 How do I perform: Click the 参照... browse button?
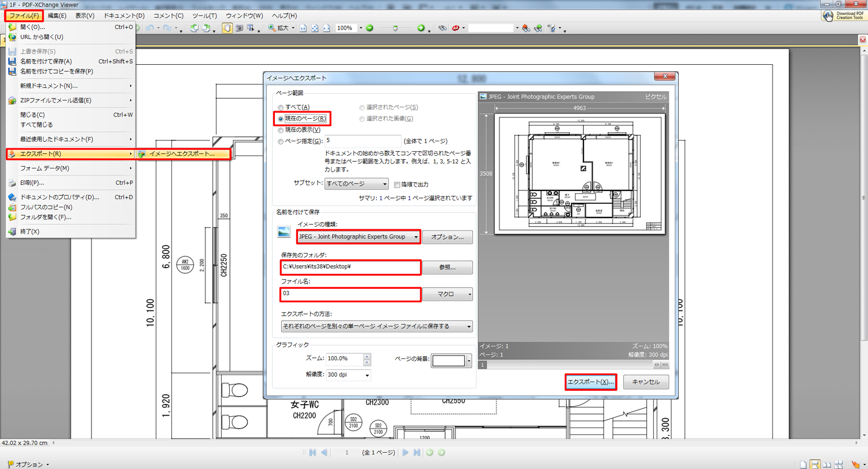point(447,268)
